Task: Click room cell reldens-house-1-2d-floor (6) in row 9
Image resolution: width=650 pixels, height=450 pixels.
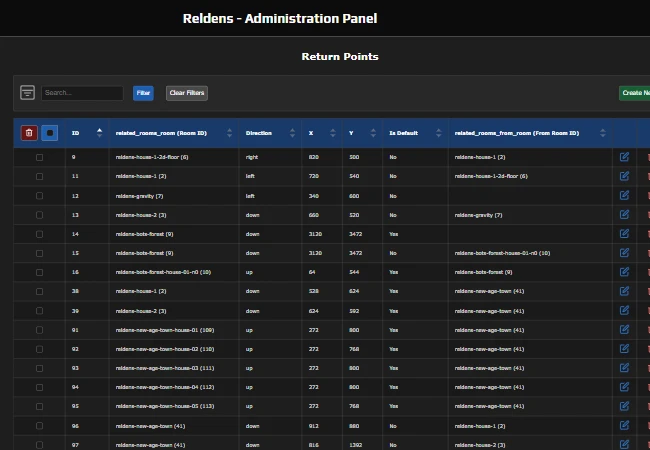Action: click(x=152, y=157)
